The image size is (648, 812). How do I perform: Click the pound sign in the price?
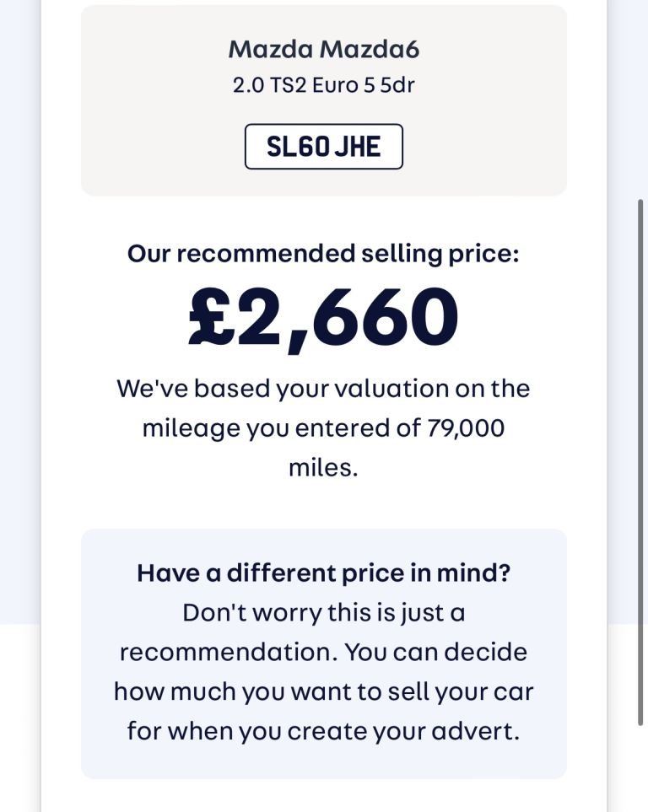point(211,317)
